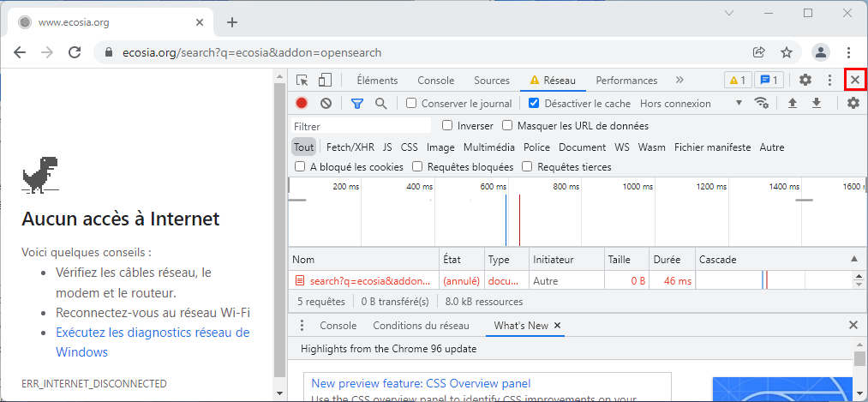
Task: Enable Conserver le journal checkbox
Action: click(x=410, y=103)
